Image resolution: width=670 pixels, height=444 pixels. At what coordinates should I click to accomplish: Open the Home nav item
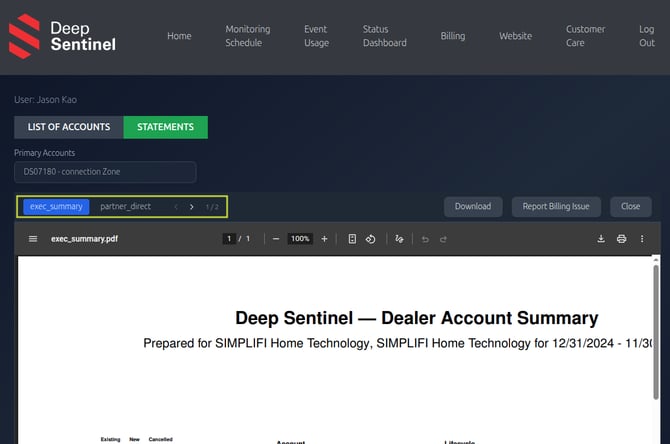click(179, 36)
